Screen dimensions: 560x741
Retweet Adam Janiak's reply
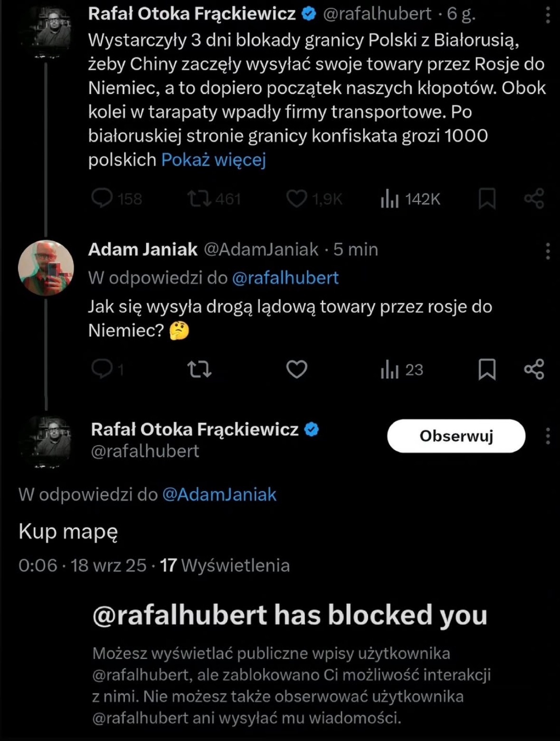point(199,369)
